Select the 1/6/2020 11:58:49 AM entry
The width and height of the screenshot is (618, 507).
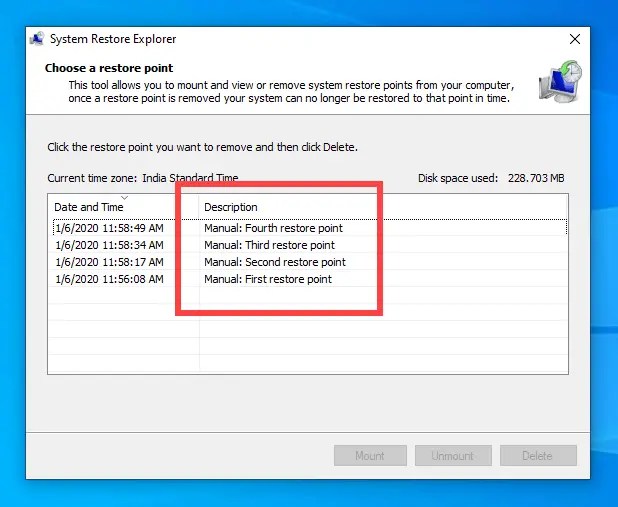click(109, 228)
